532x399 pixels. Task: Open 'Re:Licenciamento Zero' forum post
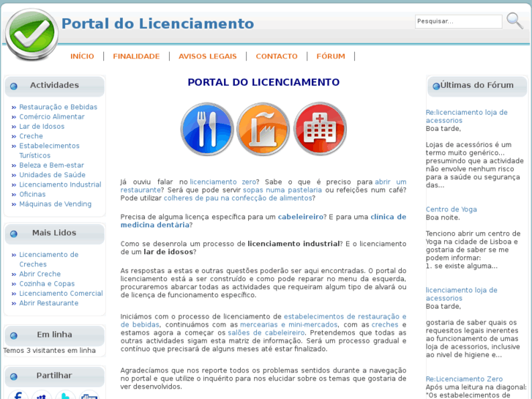(464, 379)
